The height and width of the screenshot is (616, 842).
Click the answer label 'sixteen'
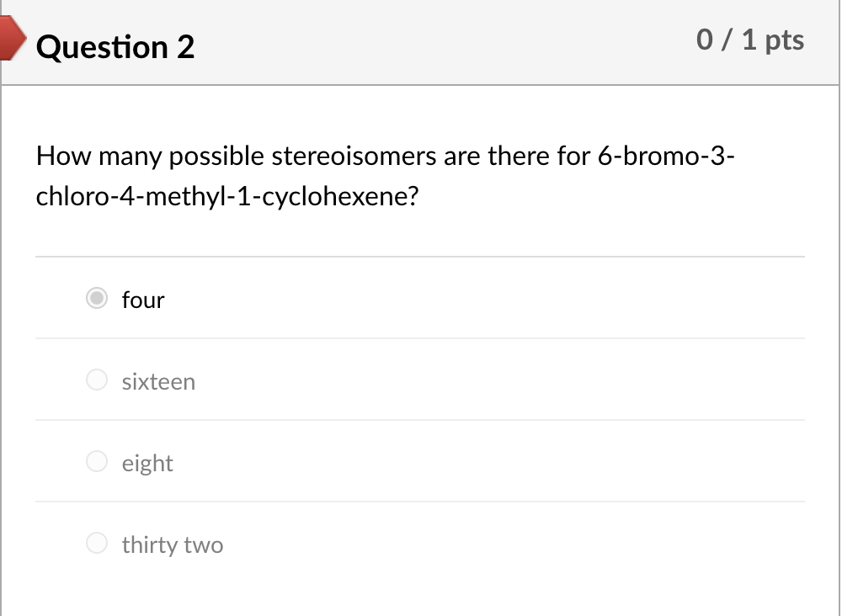[x=158, y=381]
